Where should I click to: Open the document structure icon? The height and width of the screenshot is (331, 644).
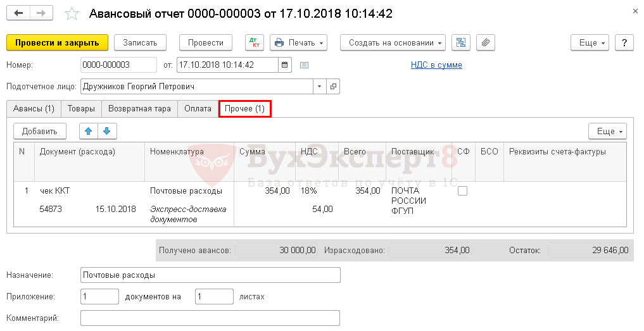461,42
